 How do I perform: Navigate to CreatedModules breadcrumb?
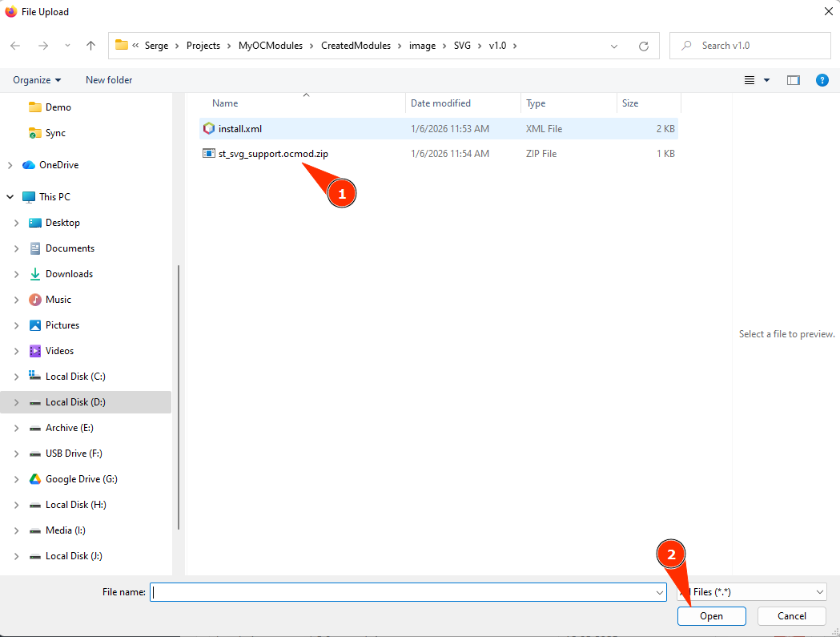pos(356,46)
